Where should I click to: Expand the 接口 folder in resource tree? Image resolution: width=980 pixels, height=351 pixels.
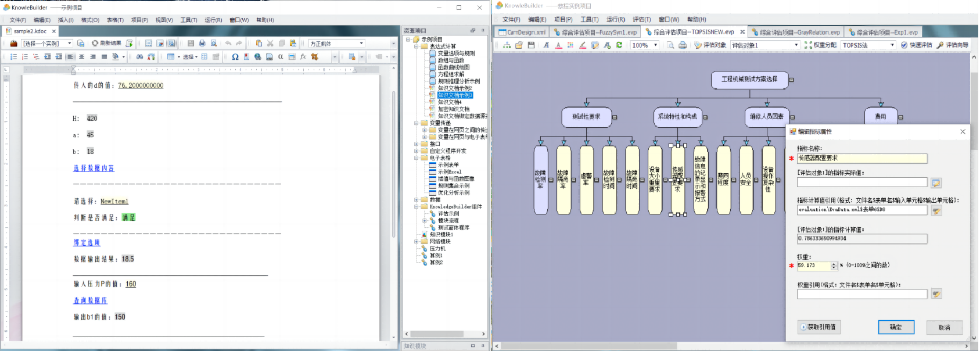click(417, 144)
